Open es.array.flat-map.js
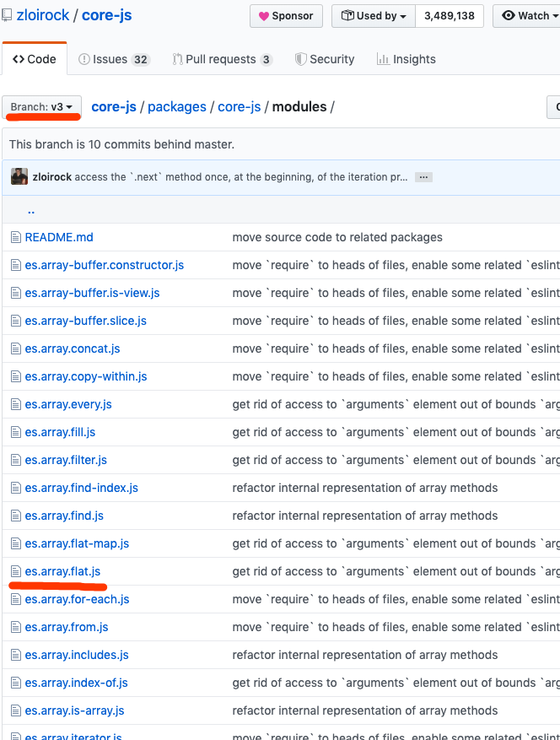The image size is (560, 740). [x=77, y=543]
